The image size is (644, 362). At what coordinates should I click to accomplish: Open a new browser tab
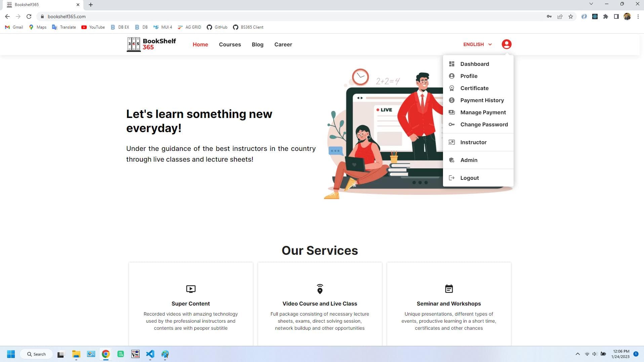coord(91,5)
